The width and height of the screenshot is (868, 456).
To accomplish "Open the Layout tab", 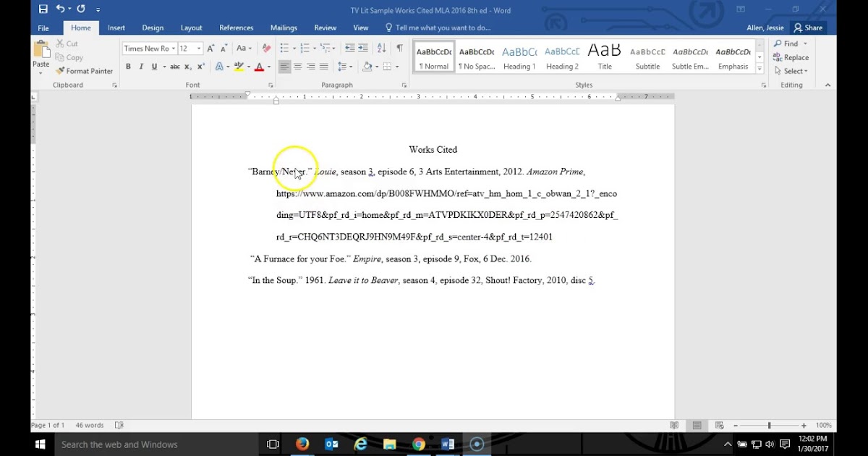I will coord(192,28).
